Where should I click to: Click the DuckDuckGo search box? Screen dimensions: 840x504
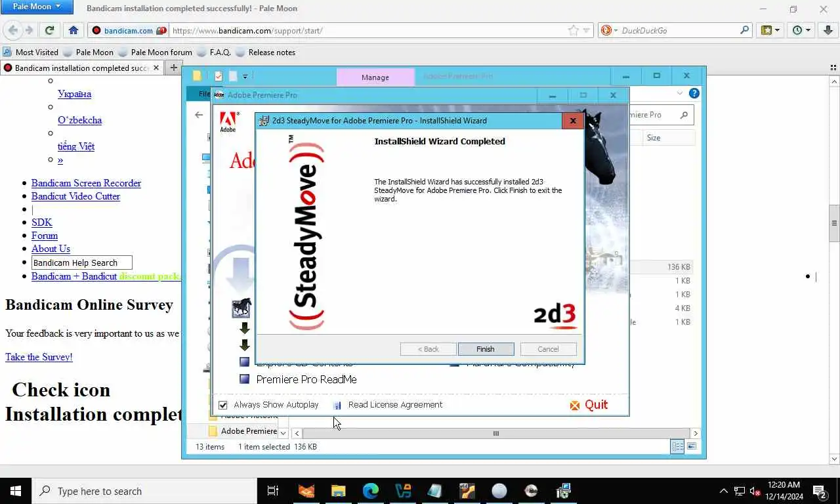pos(679,30)
